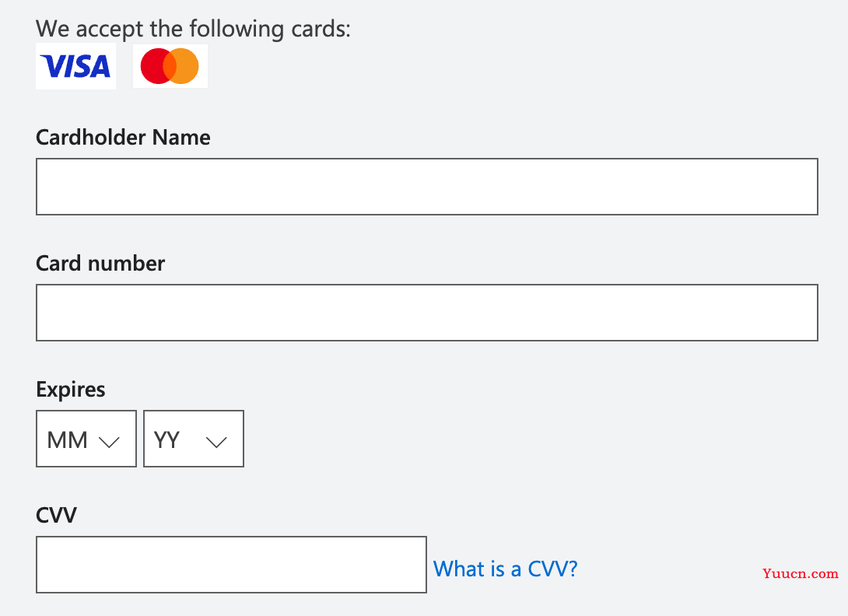Focus the Cardholder Name input field
Viewport: 848px width, 616px height.
coord(426,187)
